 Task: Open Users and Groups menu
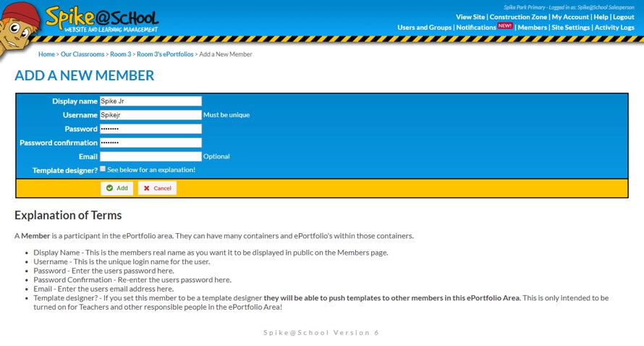pos(424,28)
